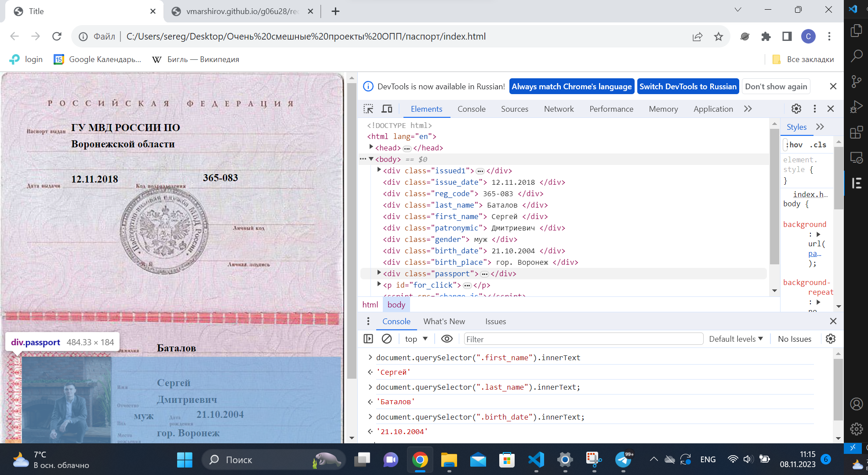
Task: Open Visual Studio Code from taskbar
Action: point(536,460)
